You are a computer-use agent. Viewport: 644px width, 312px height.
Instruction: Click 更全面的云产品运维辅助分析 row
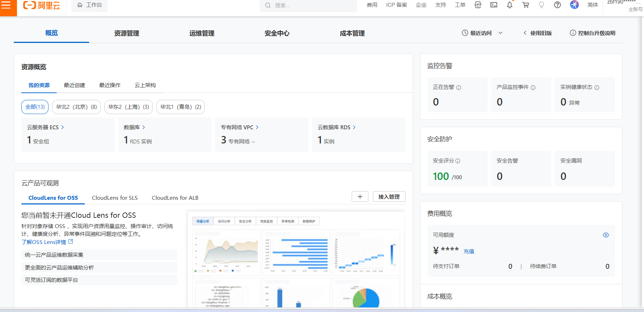tap(99, 267)
